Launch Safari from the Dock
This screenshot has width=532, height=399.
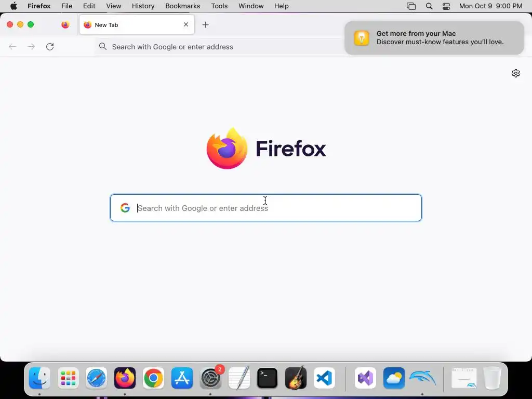[x=96, y=378]
